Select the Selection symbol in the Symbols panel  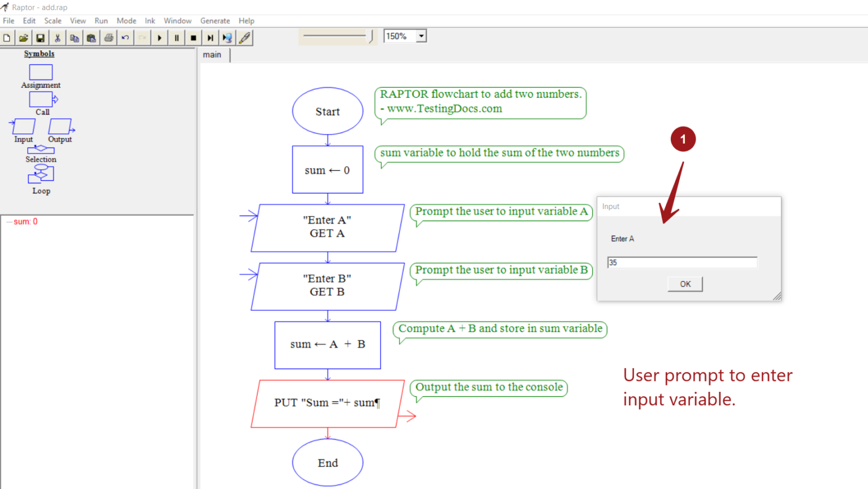coord(41,150)
